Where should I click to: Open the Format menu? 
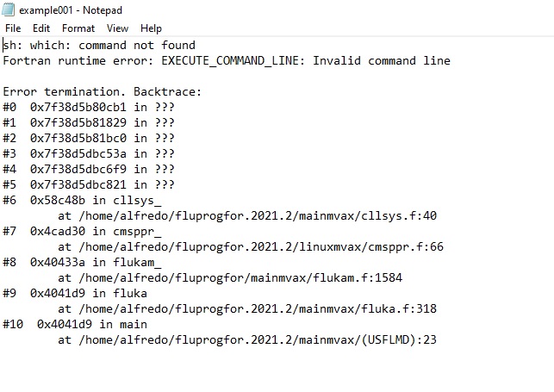tap(78, 28)
